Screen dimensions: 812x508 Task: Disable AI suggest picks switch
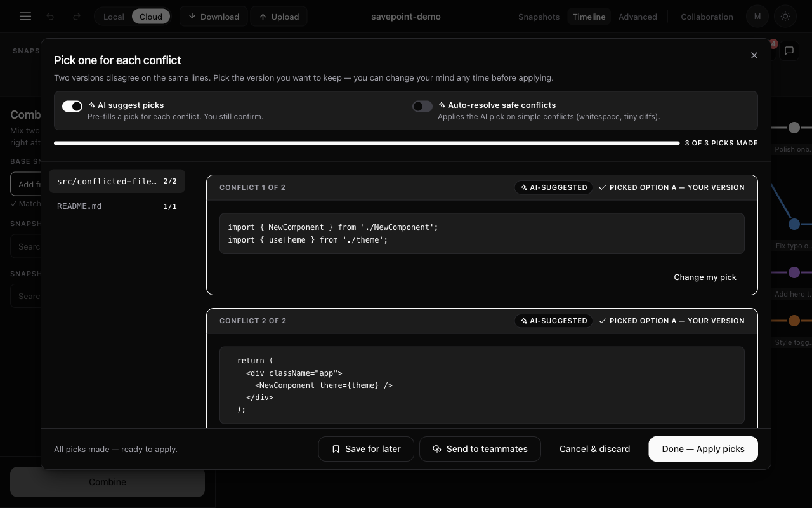tap(72, 106)
